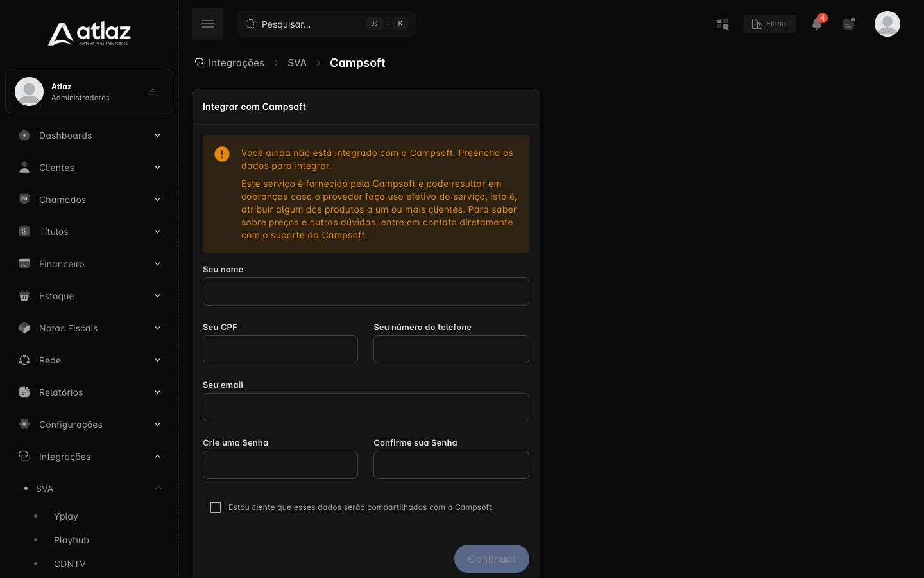Click the Estoque basket icon
This screenshot has height=578, width=924.
(24, 296)
